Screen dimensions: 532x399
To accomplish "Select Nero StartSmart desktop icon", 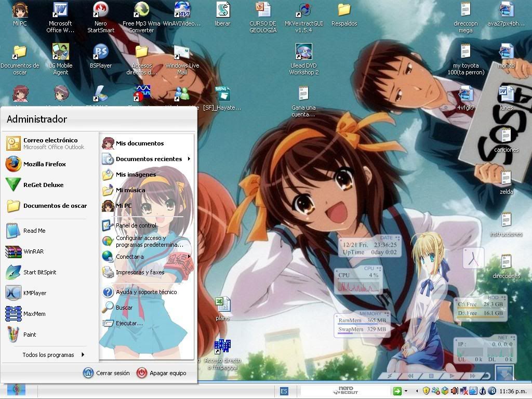I will (101, 17).
